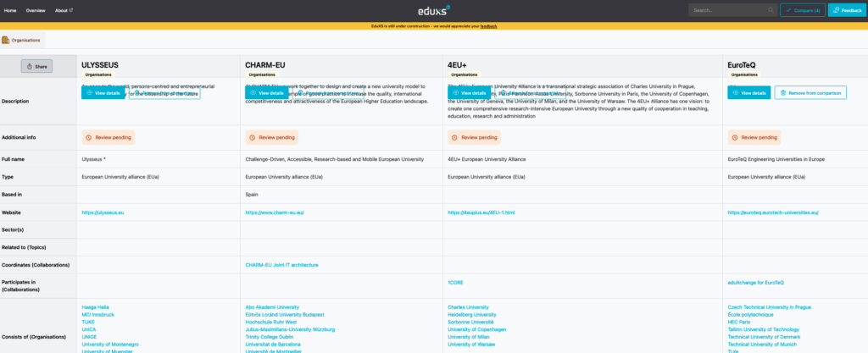Open the About external link
Screen dimensions: 868x353
pyautogui.click(x=64, y=10)
